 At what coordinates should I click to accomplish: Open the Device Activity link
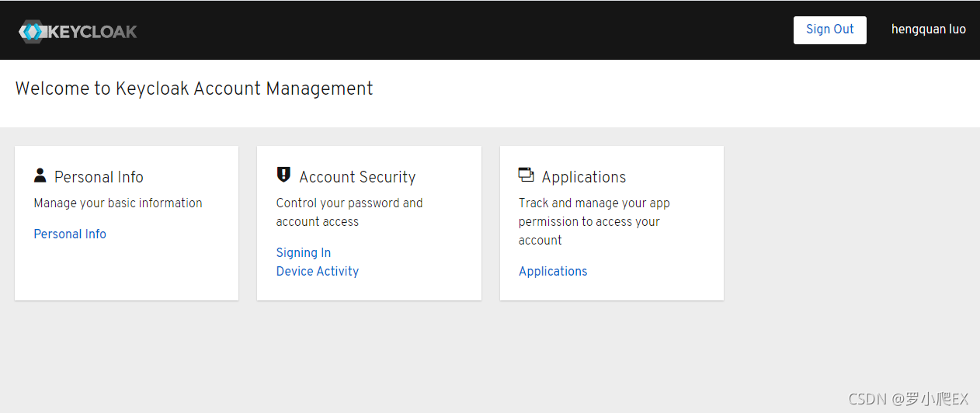pos(318,271)
